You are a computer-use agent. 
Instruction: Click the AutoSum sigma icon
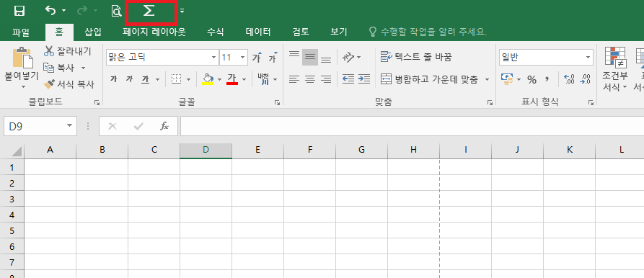pos(149,11)
